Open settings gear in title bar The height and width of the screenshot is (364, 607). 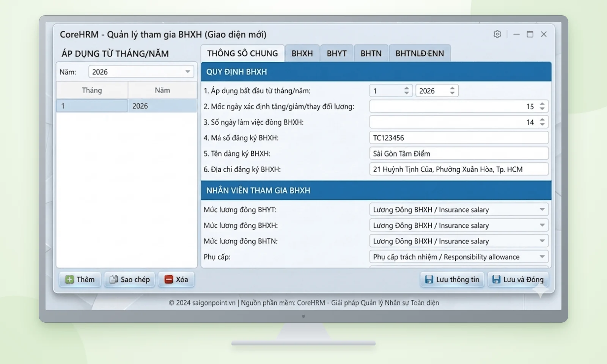coord(497,34)
